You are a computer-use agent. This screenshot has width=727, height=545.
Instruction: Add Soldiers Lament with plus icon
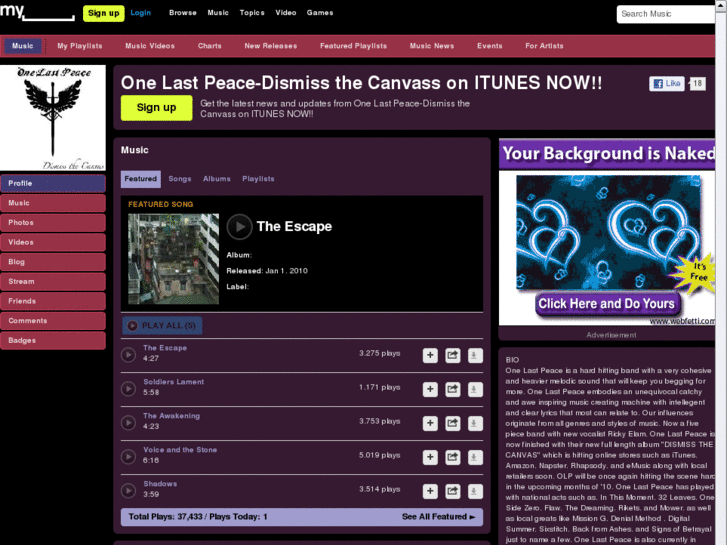[430, 389]
